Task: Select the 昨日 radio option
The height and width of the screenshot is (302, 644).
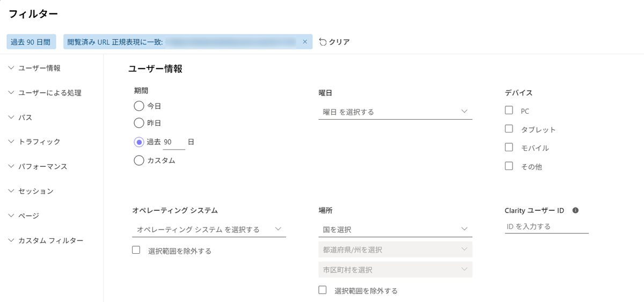Action: [x=139, y=123]
